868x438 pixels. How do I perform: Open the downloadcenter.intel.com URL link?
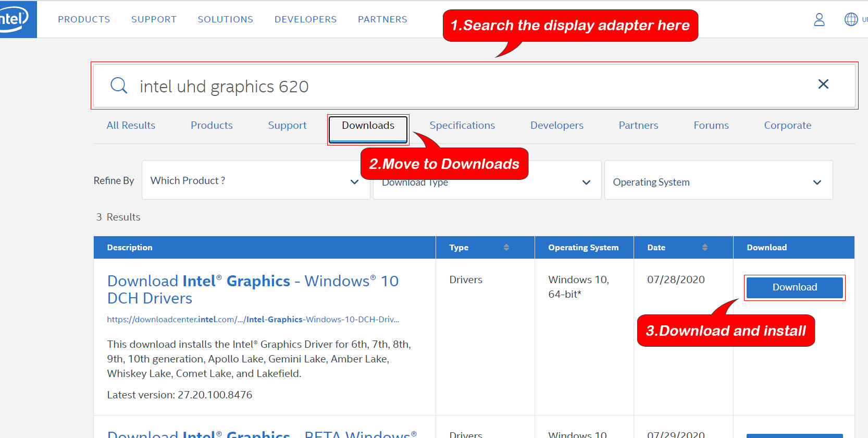[253, 319]
